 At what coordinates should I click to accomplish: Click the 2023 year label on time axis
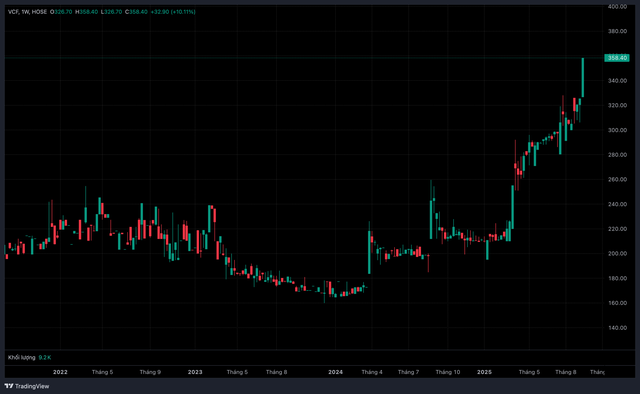195,372
